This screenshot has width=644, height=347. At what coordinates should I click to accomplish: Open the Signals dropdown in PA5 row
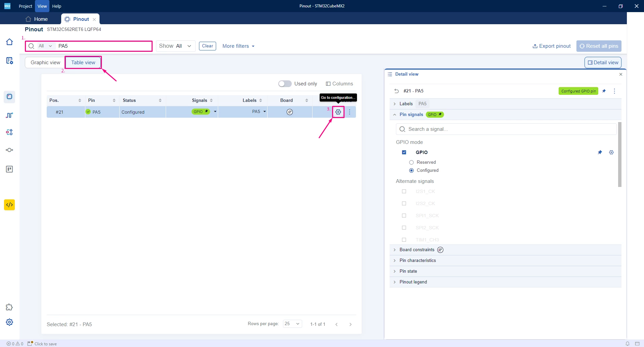point(215,112)
